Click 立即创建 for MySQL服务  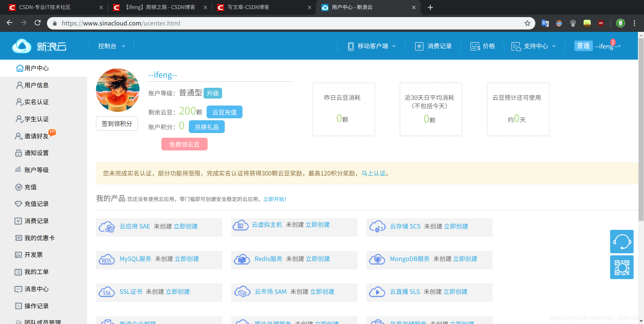click(187, 259)
